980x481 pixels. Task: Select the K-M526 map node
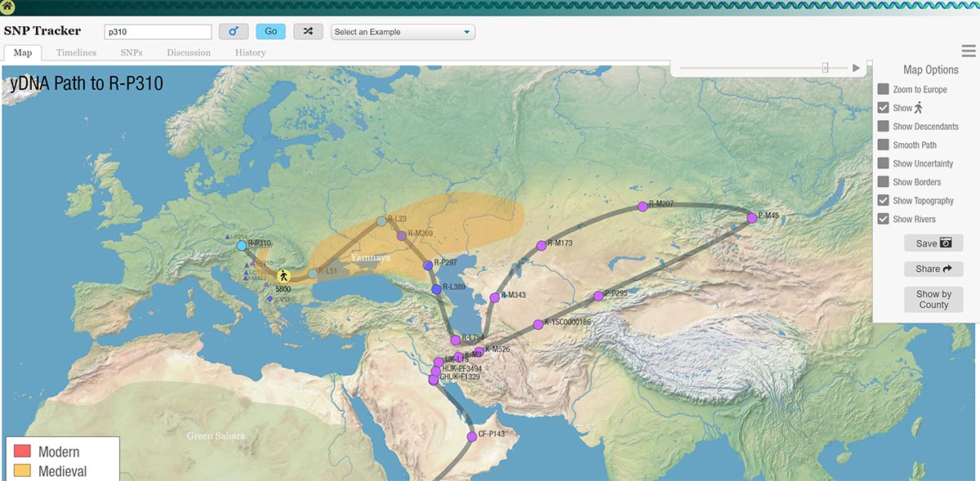pos(479,352)
